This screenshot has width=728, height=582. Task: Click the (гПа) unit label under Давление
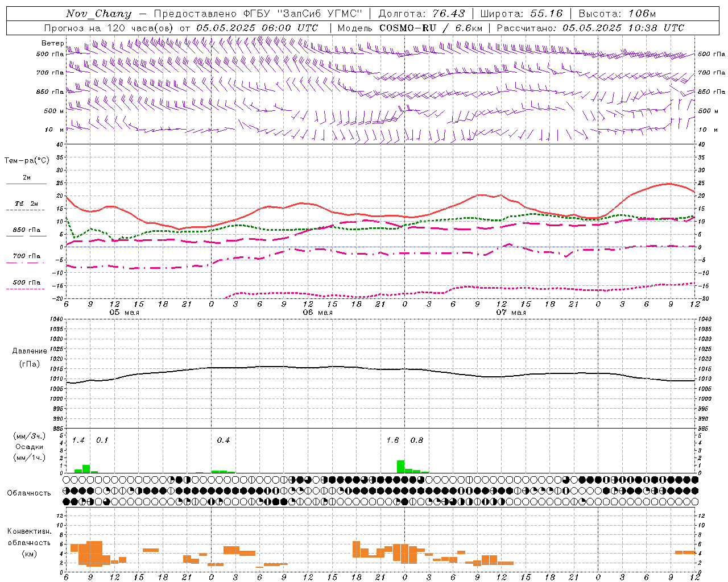(x=30, y=364)
